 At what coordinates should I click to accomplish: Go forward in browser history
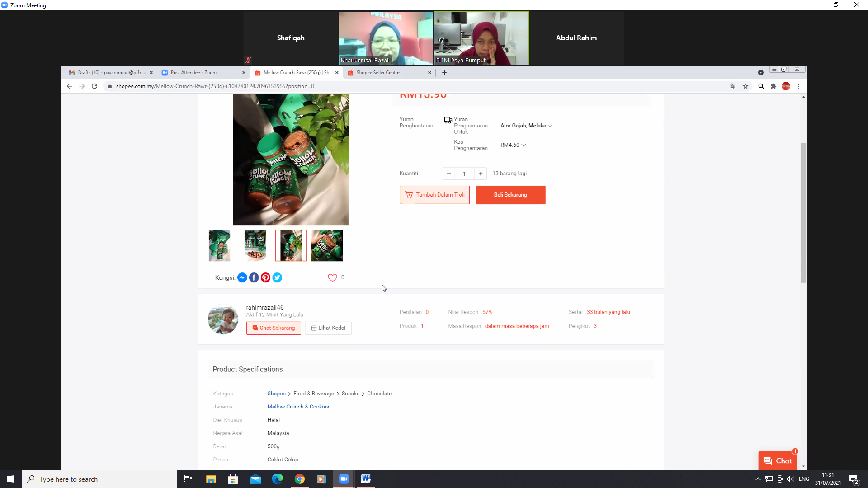click(x=82, y=86)
